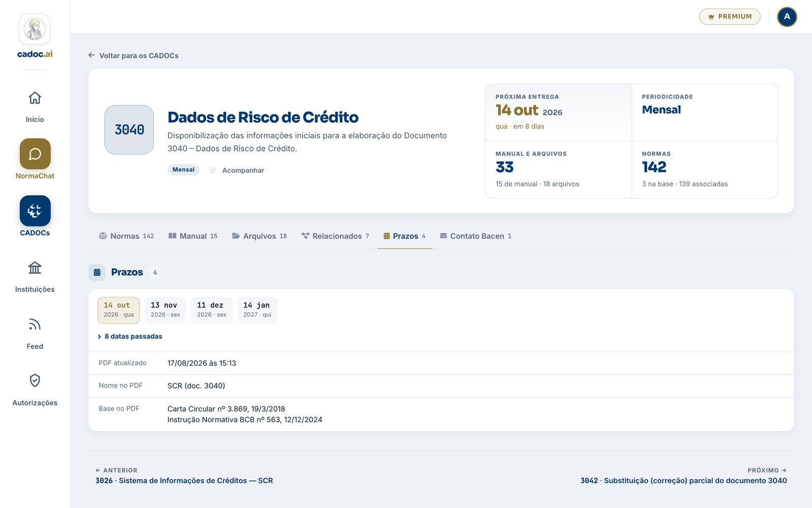
Task: Select the 14 out 2026 date chip
Action: 119,310
